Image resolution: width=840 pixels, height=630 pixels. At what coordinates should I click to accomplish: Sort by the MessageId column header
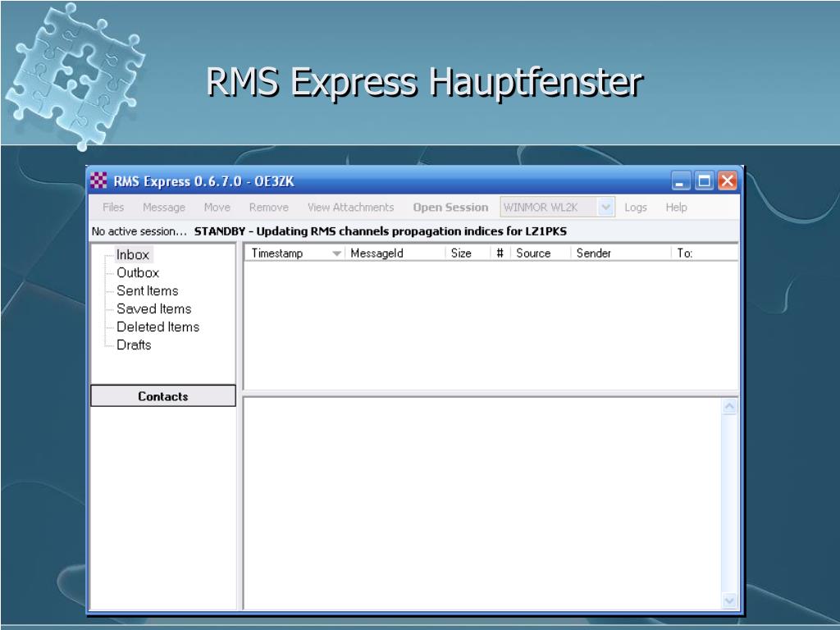click(x=395, y=253)
